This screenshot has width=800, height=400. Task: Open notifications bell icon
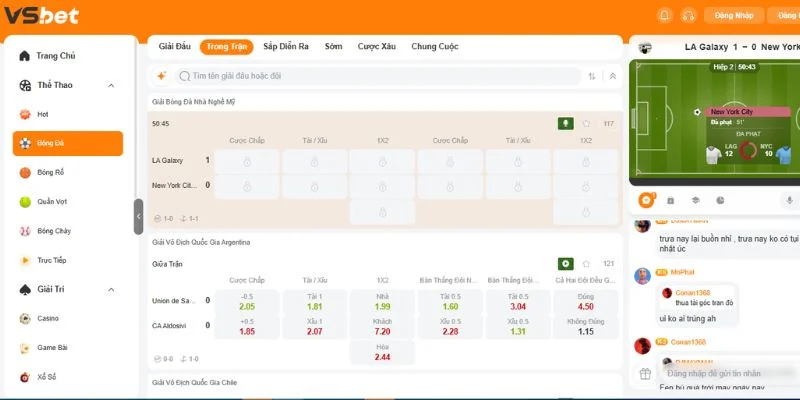click(664, 15)
